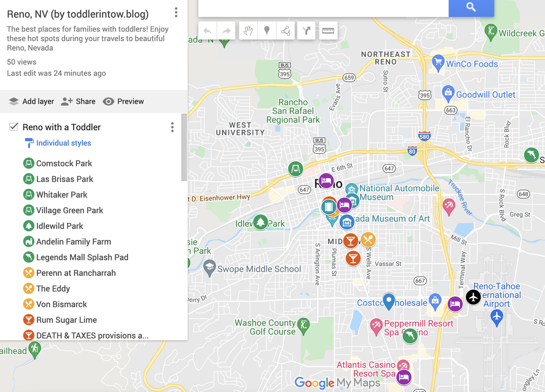This screenshot has width=545, height=392.
Task: Click the blue search magnifier button
Action: [x=471, y=7]
